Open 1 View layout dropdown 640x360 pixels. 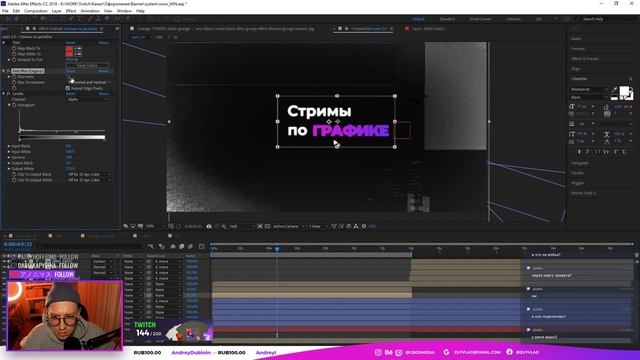317,226
